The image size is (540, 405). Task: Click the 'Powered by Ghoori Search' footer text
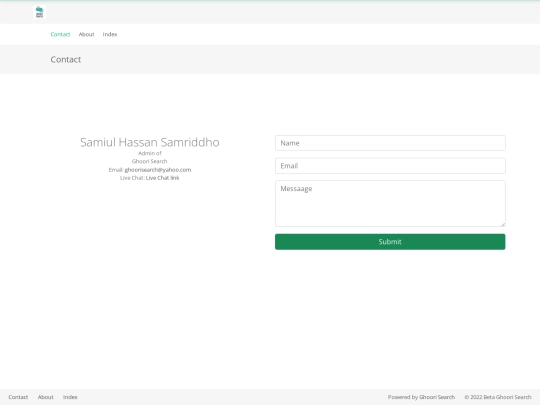point(421,397)
